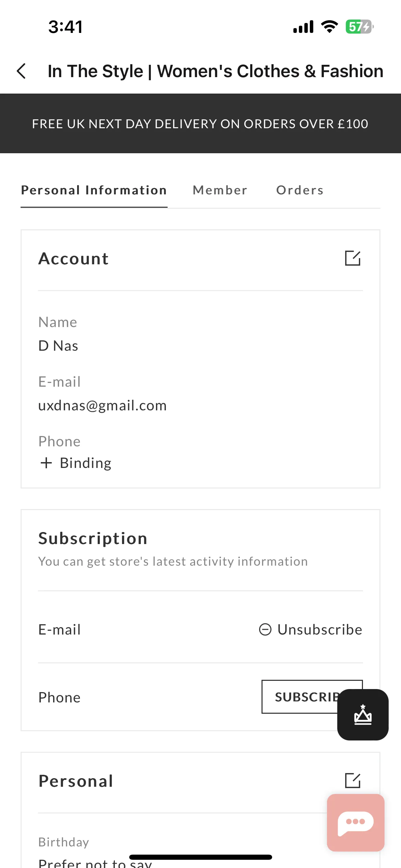Tap the plus icon beside Binding
The width and height of the screenshot is (401, 868).
coord(46,463)
